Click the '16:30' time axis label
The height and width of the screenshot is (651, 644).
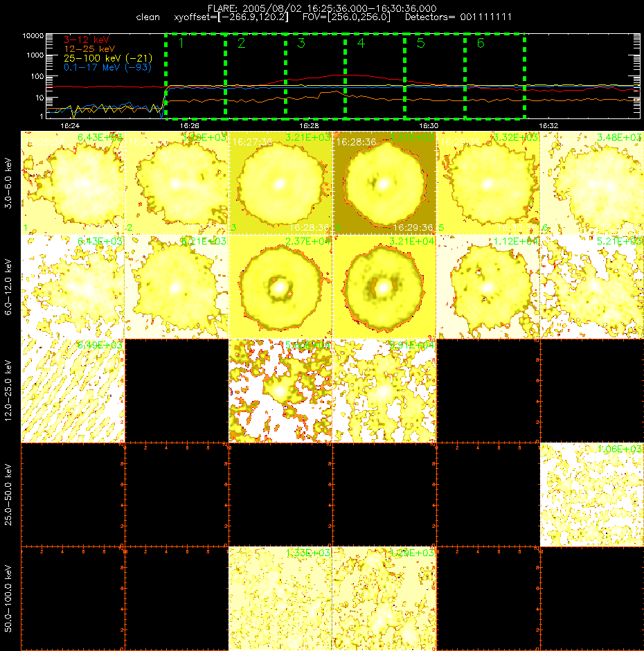click(429, 125)
